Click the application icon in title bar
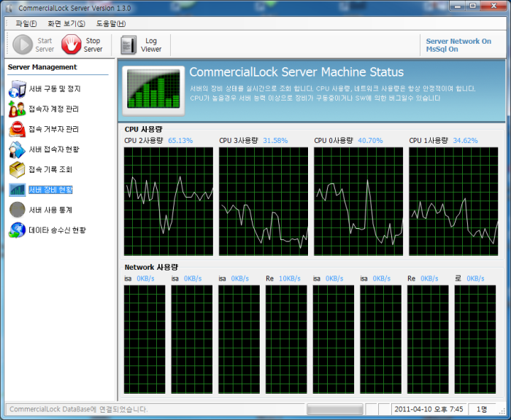511x420 pixels. point(9,8)
